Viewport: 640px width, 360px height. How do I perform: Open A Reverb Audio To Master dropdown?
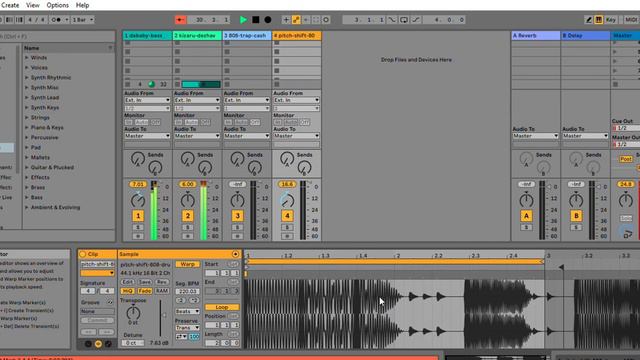point(535,136)
